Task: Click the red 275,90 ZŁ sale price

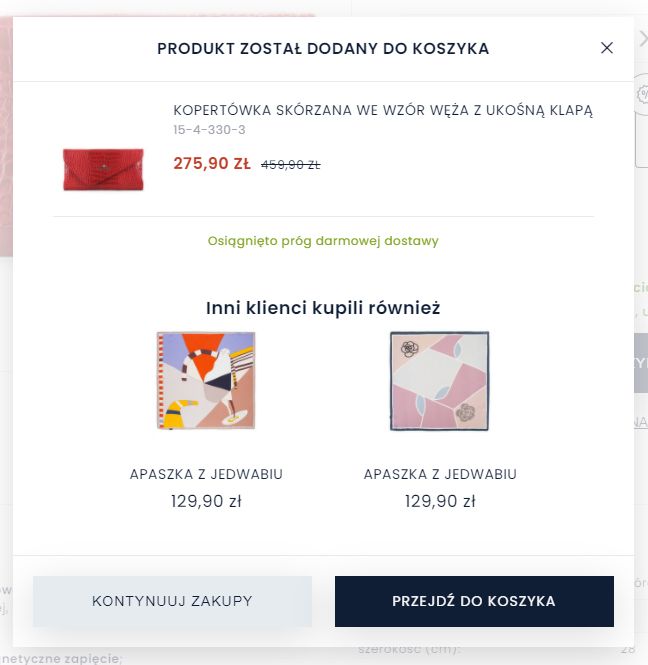Action: tap(211, 164)
